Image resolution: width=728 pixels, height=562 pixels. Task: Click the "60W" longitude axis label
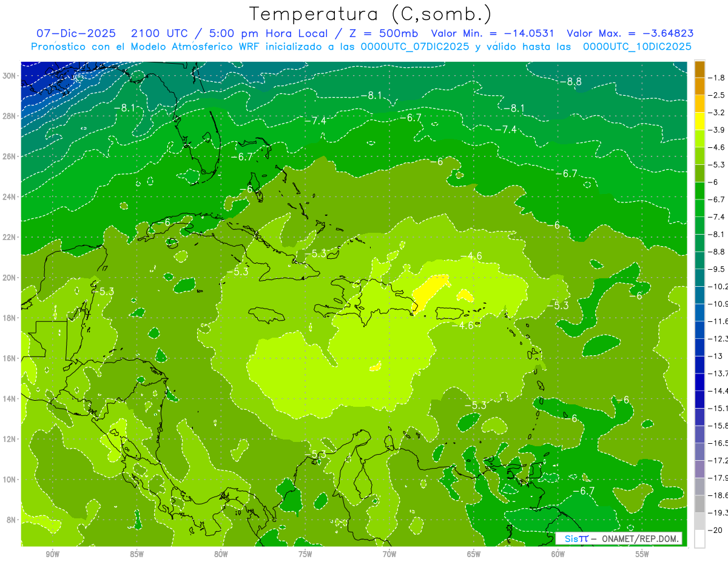click(x=558, y=554)
